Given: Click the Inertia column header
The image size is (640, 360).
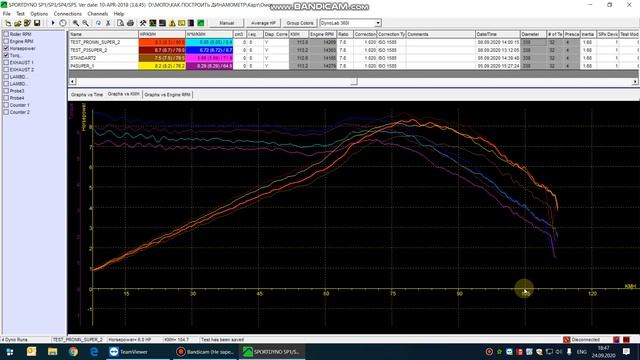Looking at the screenshot, I should point(588,34).
